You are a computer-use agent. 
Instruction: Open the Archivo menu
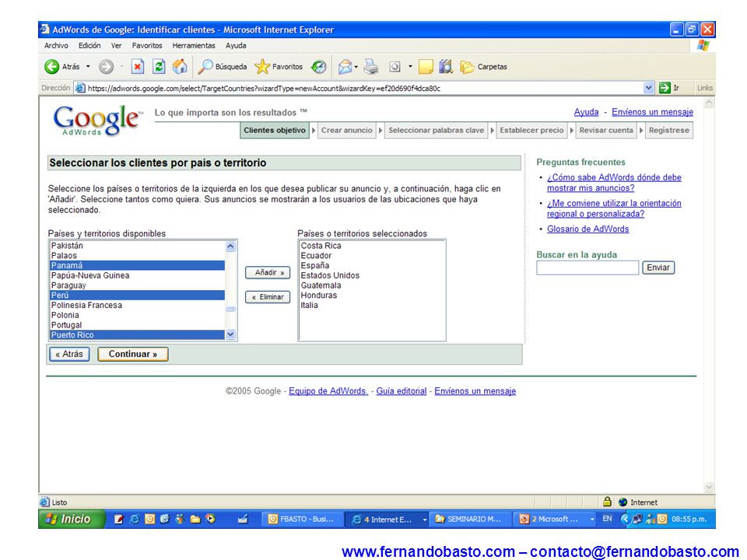56,46
